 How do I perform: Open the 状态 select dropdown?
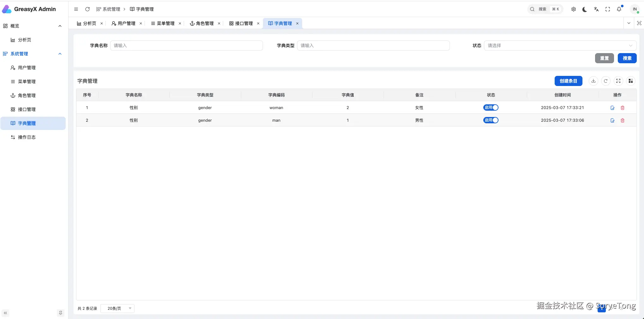[560, 46]
